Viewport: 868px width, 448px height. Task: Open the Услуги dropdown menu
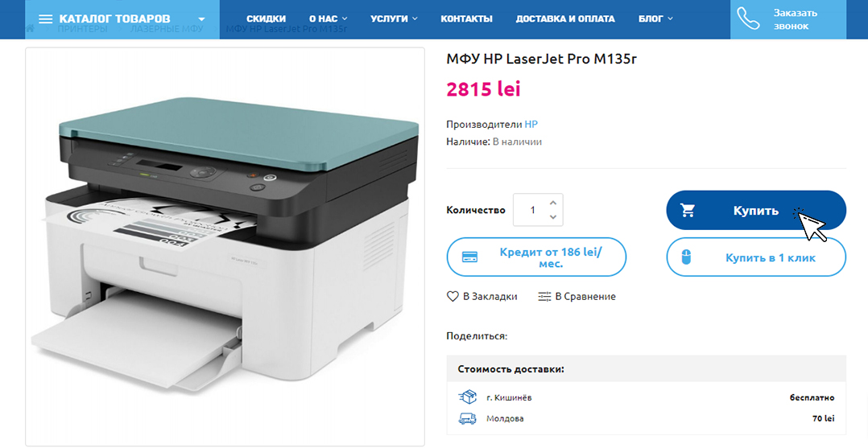(395, 18)
